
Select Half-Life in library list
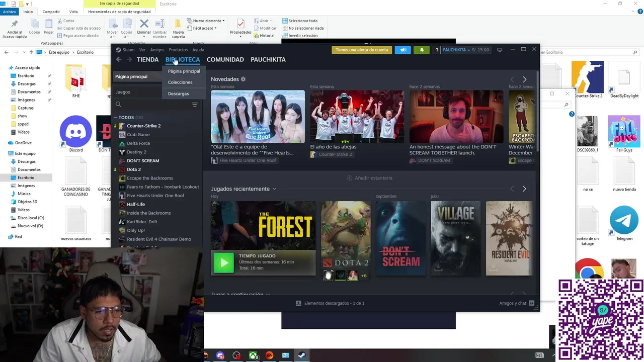(136, 204)
